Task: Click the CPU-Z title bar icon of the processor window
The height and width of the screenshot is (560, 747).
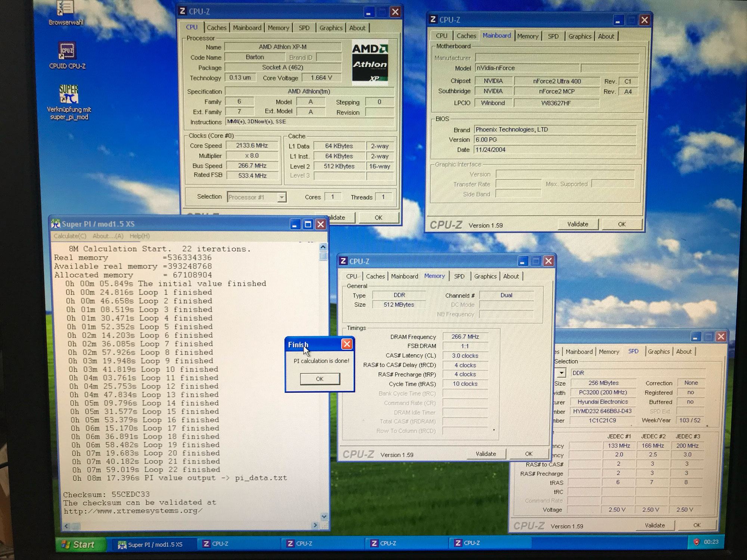Action: pyautogui.click(x=182, y=11)
